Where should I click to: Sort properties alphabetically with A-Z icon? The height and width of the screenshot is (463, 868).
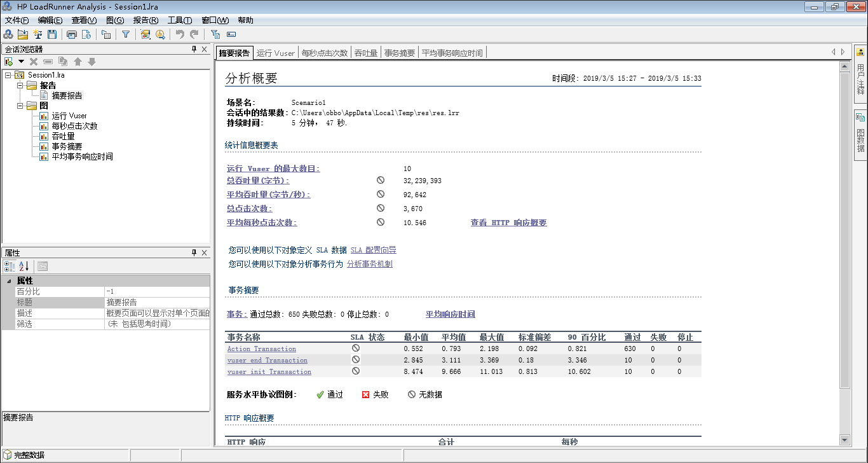pyautogui.click(x=24, y=266)
